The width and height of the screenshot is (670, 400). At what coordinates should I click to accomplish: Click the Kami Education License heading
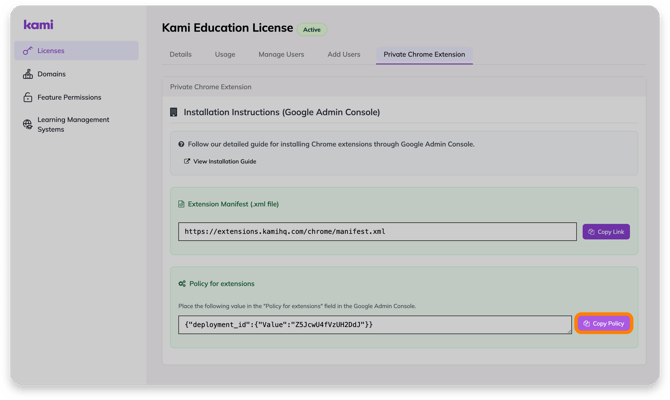(227, 28)
